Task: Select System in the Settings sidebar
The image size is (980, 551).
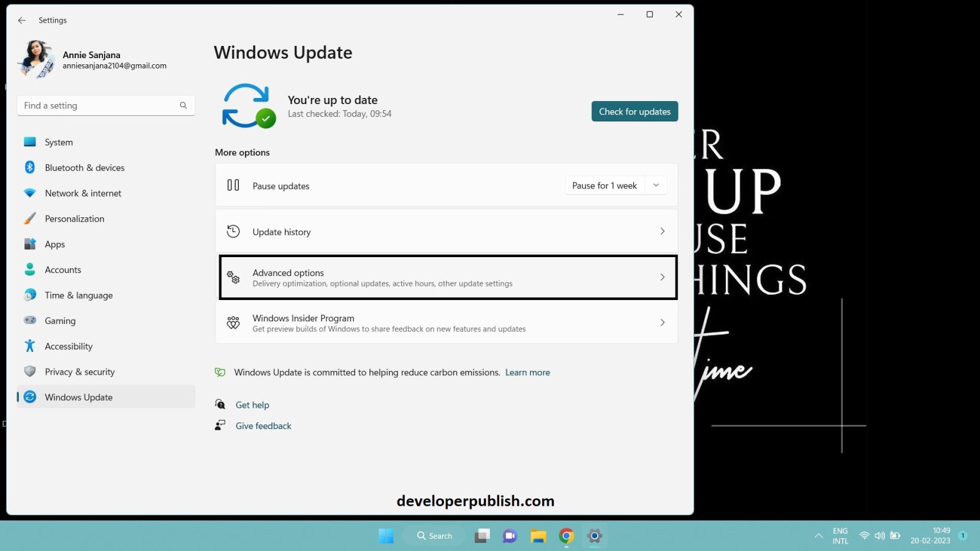Action: coord(58,141)
